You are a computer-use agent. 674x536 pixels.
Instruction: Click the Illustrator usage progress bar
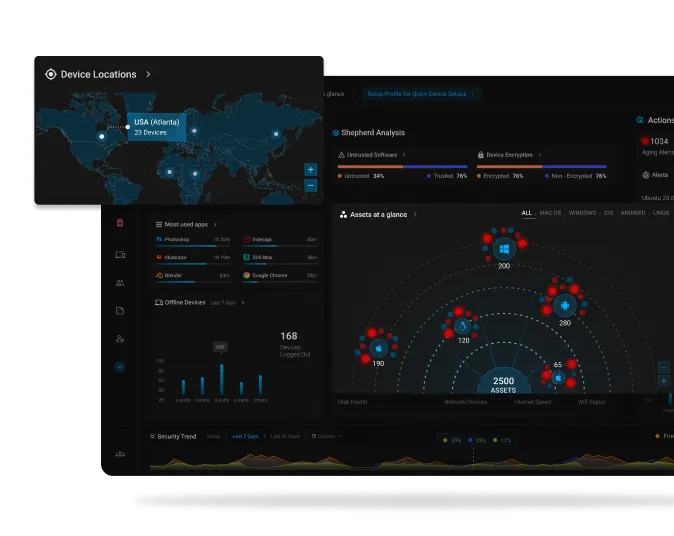pyautogui.click(x=193, y=264)
